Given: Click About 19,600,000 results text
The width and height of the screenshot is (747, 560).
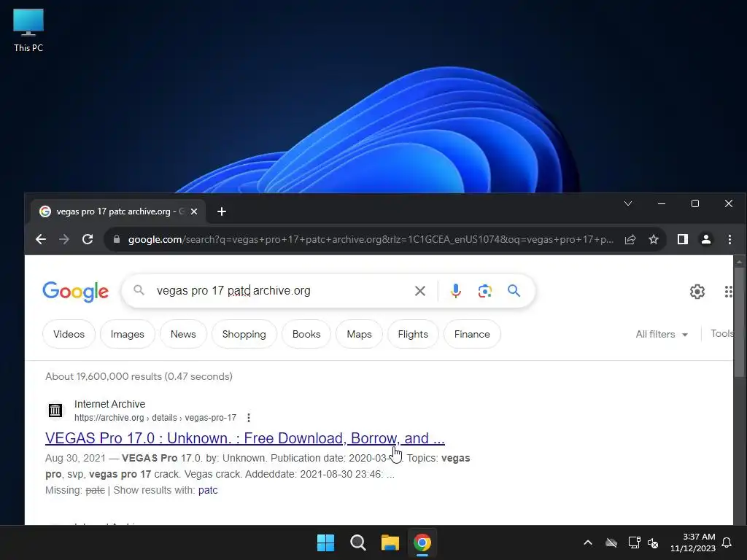Looking at the screenshot, I should pyautogui.click(x=139, y=377).
